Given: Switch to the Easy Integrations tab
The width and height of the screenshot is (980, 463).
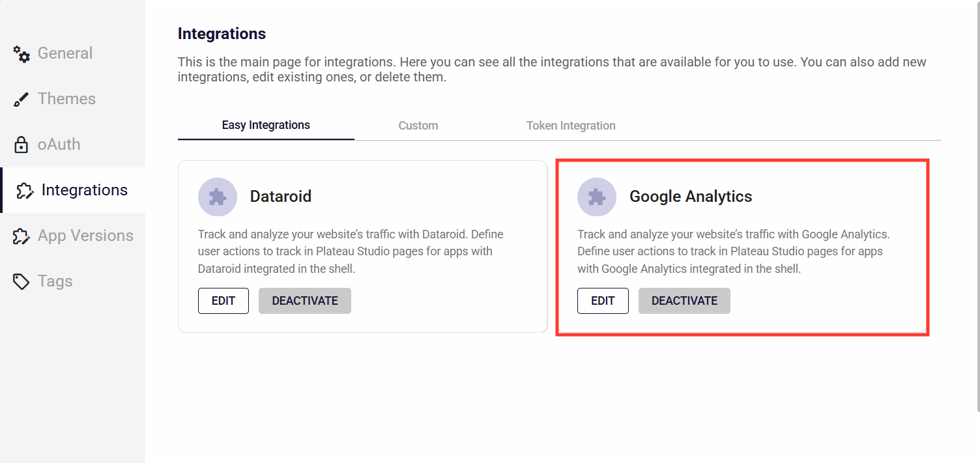Looking at the screenshot, I should tap(266, 125).
